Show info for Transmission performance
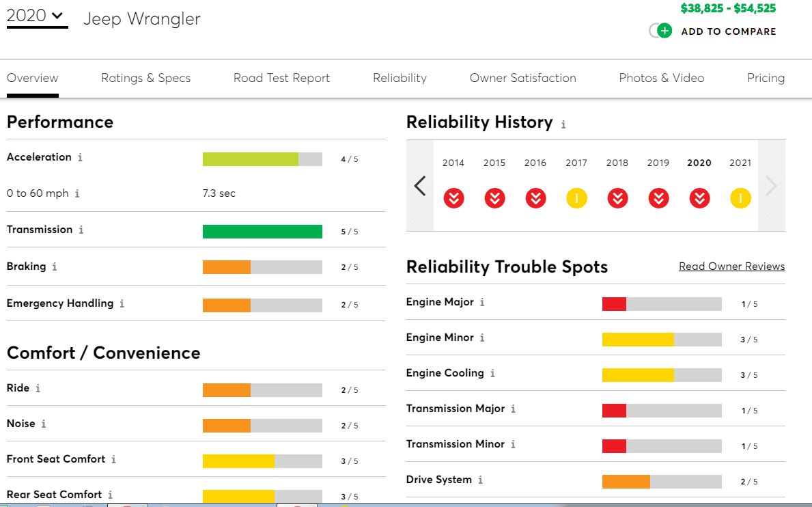This screenshot has height=507, width=812. click(x=81, y=230)
